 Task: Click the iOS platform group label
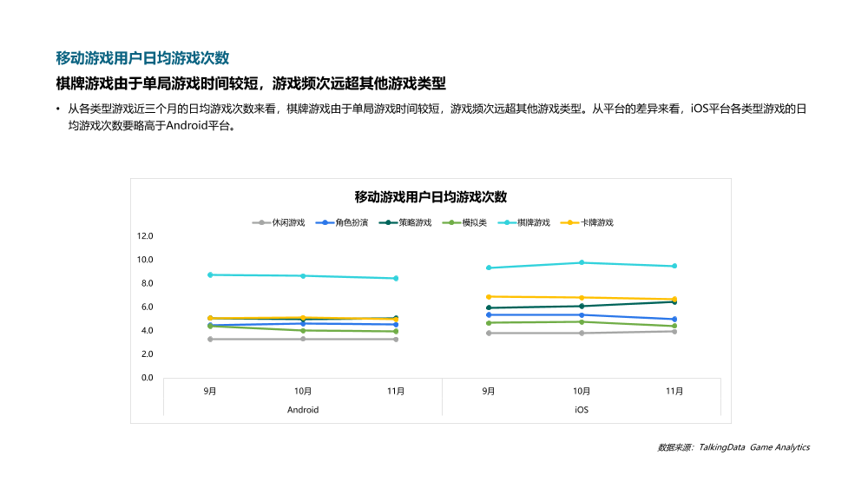point(582,410)
